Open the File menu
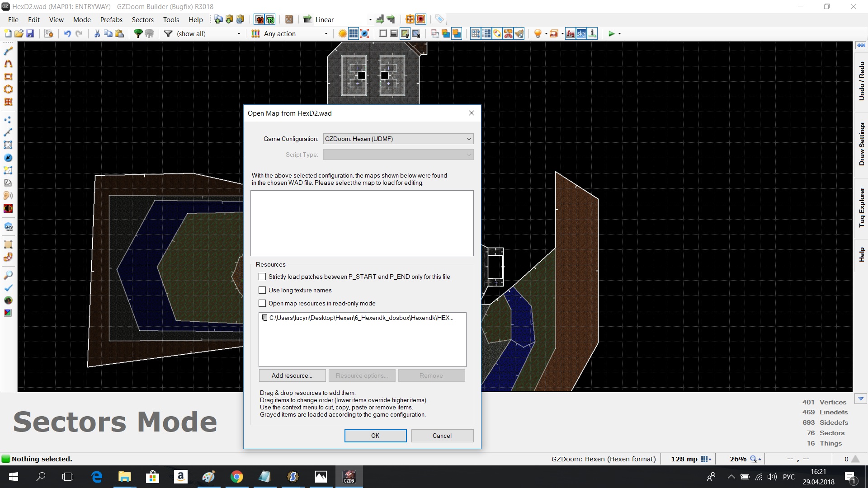The height and width of the screenshot is (488, 868). [x=13, y=19]
